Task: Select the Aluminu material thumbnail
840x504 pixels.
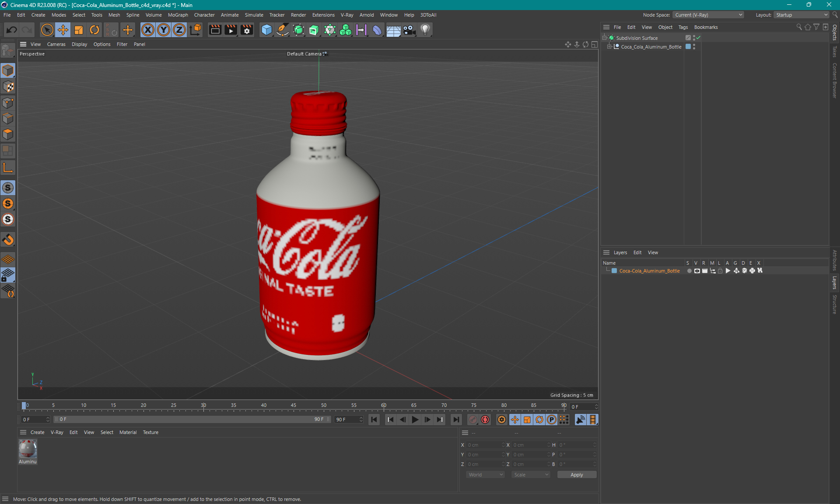Action: coord(28,449)
